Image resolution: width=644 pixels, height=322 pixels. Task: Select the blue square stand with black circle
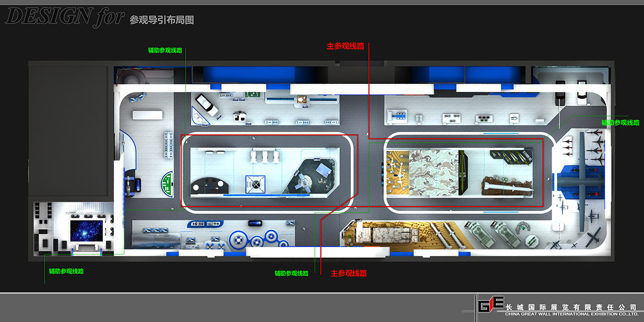pos(256,184)
